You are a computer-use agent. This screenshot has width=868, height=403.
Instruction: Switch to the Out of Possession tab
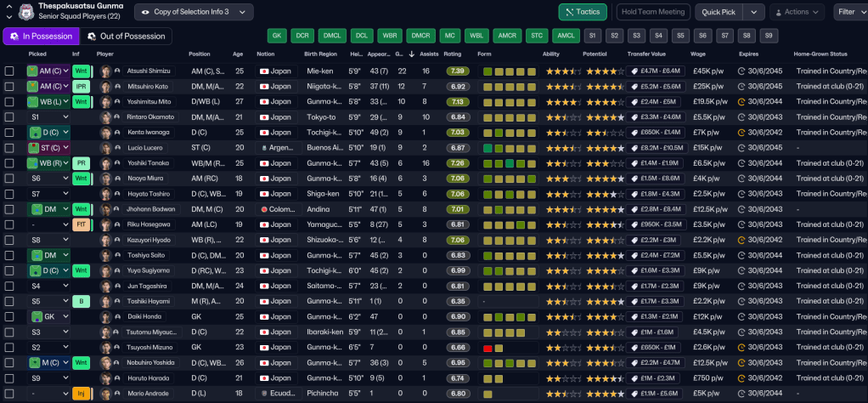click(x=126, y=37)
